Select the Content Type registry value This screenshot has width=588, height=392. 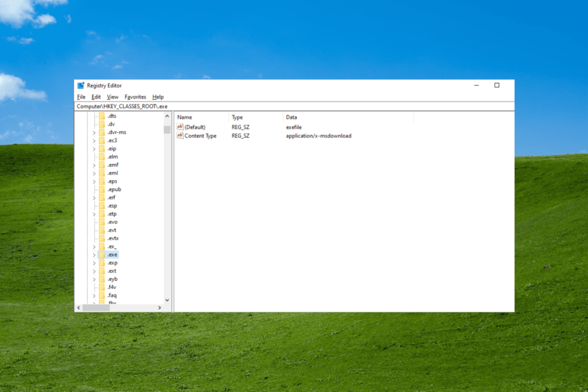pyautogui.click(x=202, y=135)
